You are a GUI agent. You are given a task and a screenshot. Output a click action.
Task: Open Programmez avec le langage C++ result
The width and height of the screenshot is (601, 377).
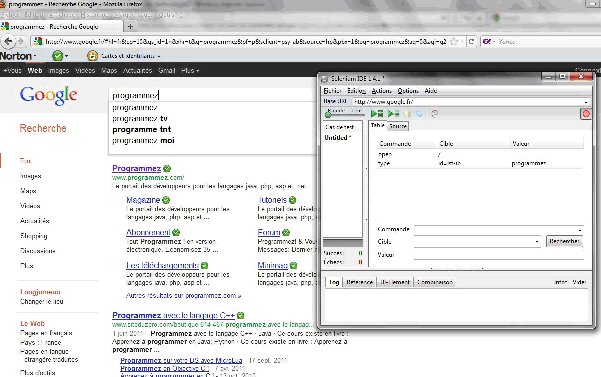pos(173,315)
